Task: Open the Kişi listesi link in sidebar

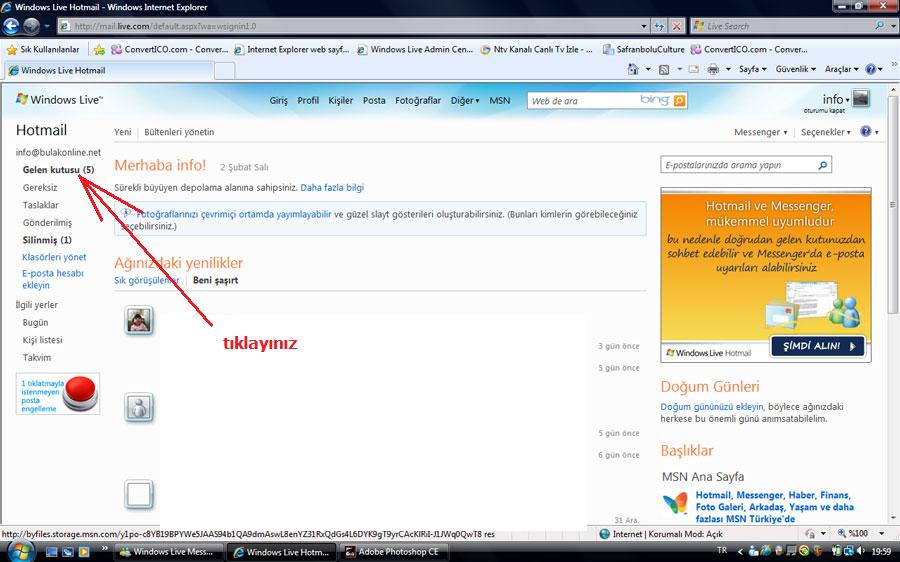Action: (x=42, y=340)
